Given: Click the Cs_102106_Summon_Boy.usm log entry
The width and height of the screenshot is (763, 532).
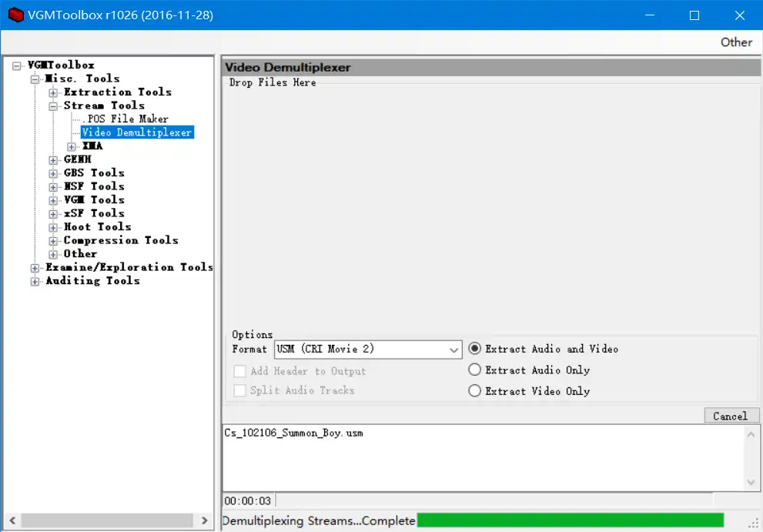Looking at the screenshot, I should click(293, 433).
